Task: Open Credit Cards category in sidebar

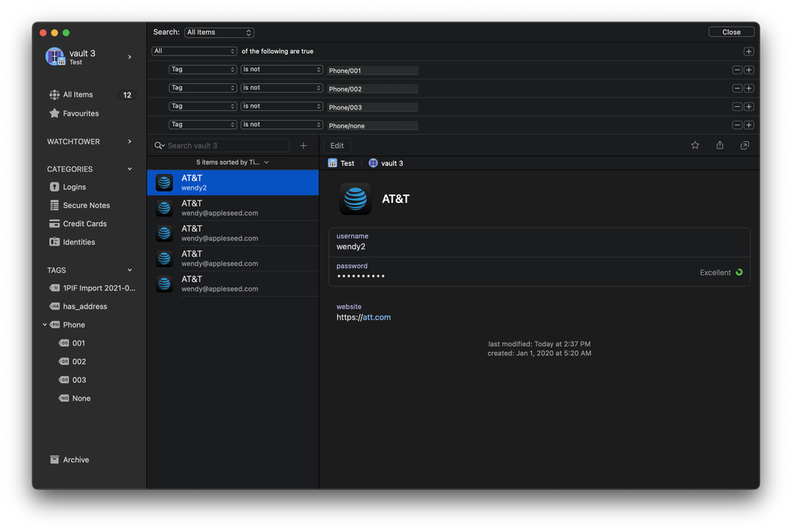Action: 84,224
